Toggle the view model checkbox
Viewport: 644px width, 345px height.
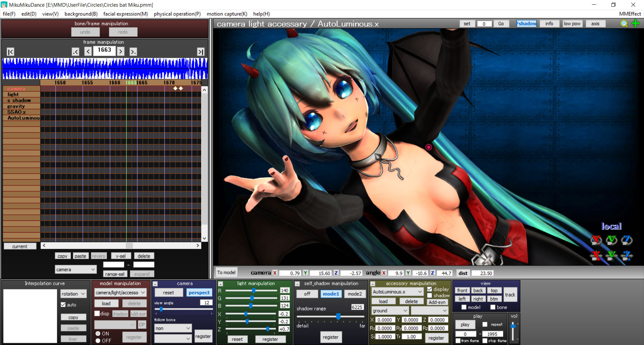464,307
